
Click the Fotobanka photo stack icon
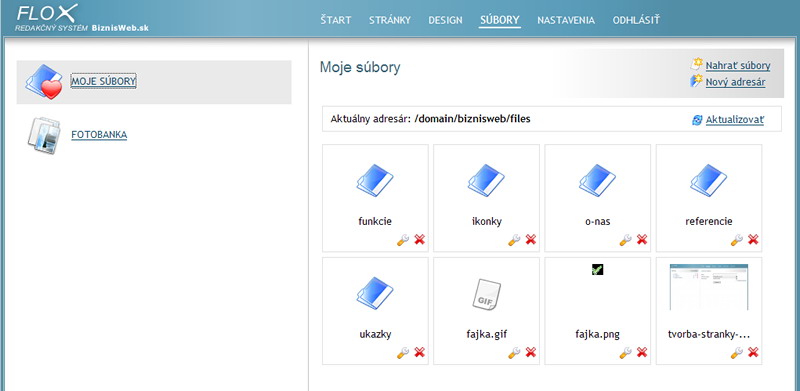click(x=44, y=135)
